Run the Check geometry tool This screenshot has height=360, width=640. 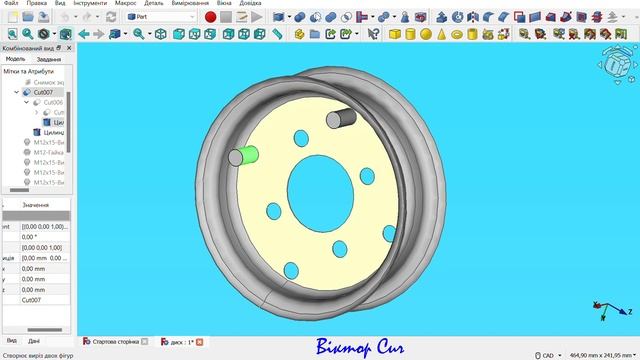click(404, 17)
